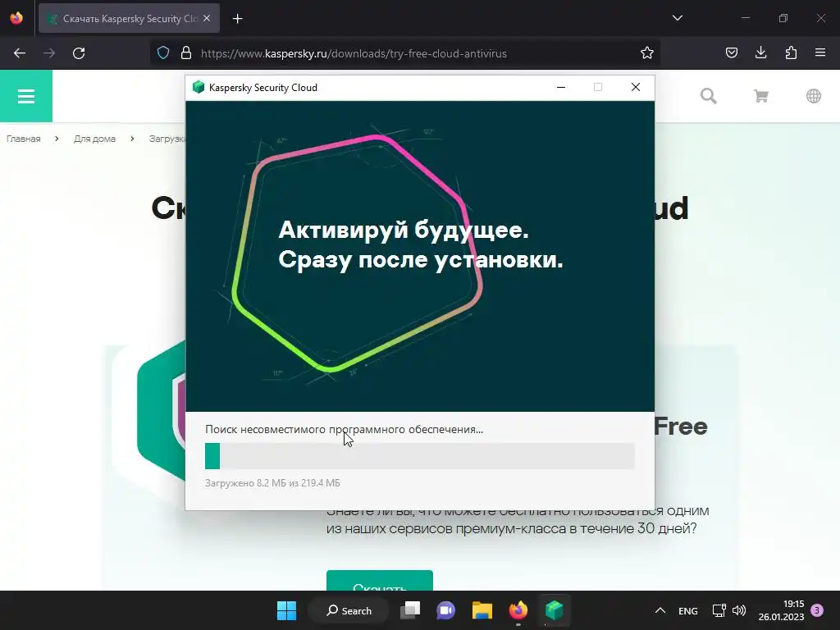The height and width of the screenshot is (630, 840).
Task: Click the volume speaker tray icon
Action: 739,610
